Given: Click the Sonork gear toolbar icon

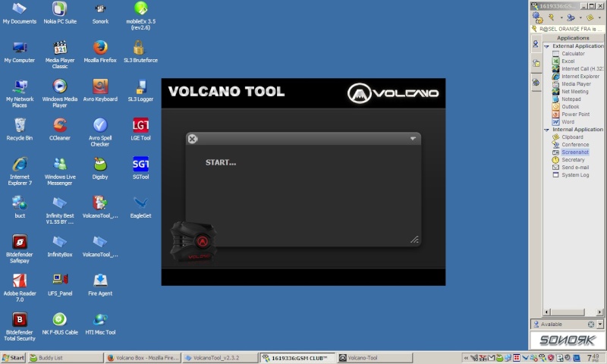Looking at the screenshot, I should point(537,17).
